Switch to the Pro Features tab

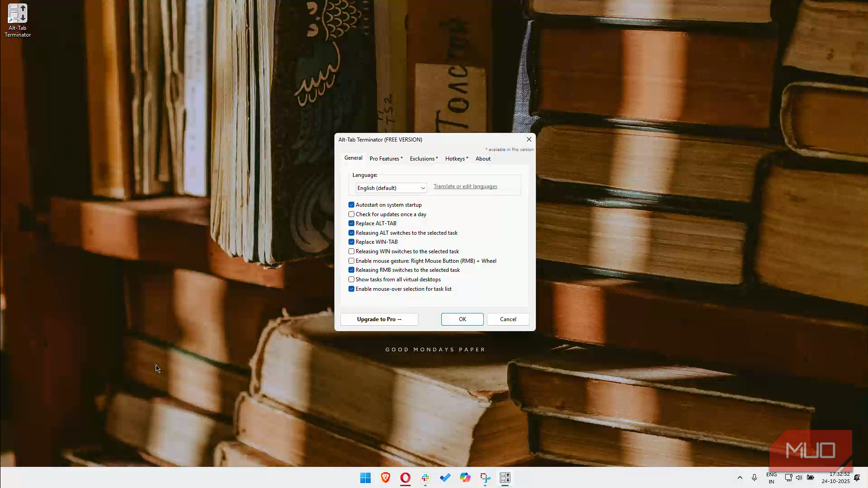(x=386, y=159)
